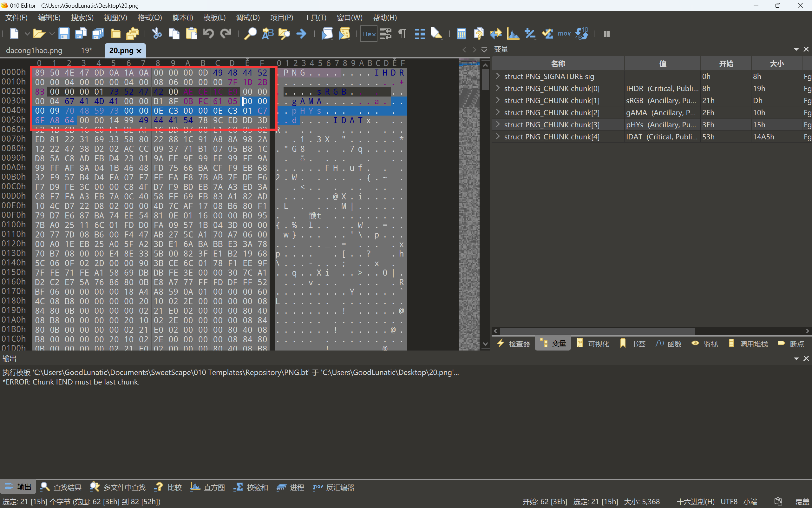The image size is (812, 508).
Task: Click the Close file folder icon
Action: click(x=116, y=34)
